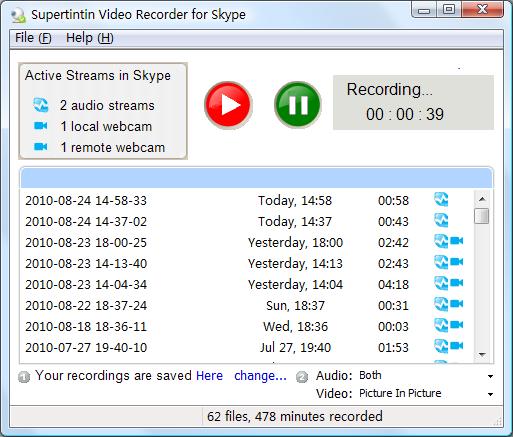This screenshot has height=437, width=513.
Task: Click audio icon of 2010-08-22 18-37-24 recording
Action: click(x=441, y=304)
